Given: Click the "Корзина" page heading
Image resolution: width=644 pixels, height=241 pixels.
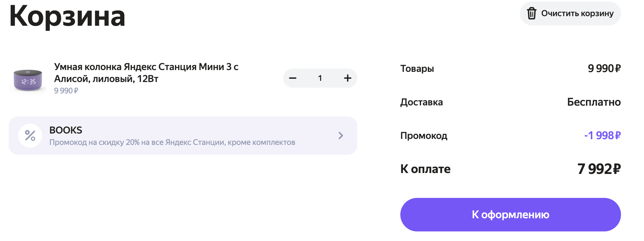Looking at the screenshot, I should [67, 16].
